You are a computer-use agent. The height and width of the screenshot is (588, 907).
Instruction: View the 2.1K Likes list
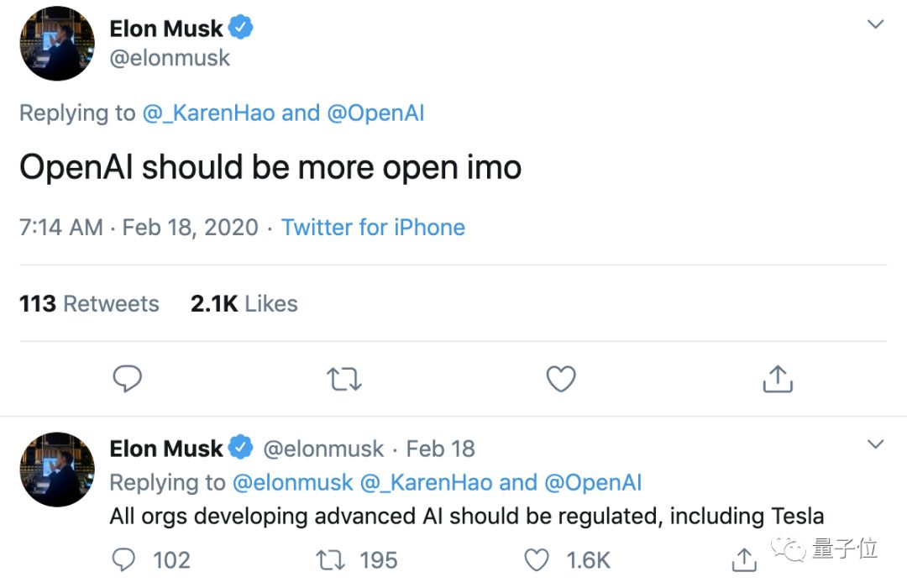point(244,303)
